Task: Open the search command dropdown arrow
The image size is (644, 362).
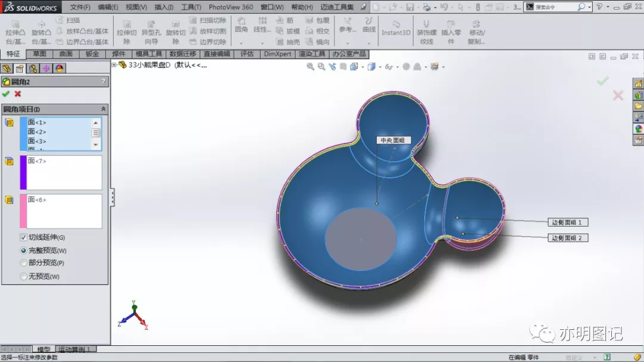Action: [589, 7]
